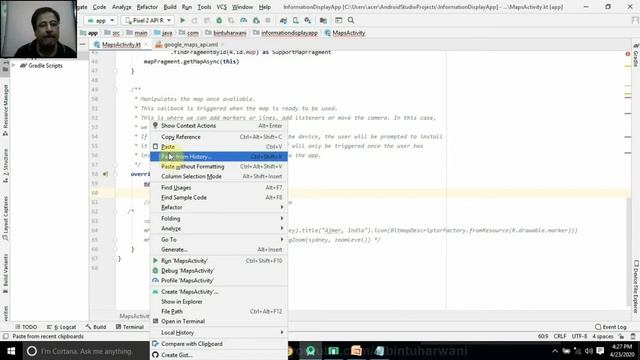Click the Run with Coverage icon
The width and height of the screenshot is (640, 360).
pyautogui.click(x=231, y=20)
